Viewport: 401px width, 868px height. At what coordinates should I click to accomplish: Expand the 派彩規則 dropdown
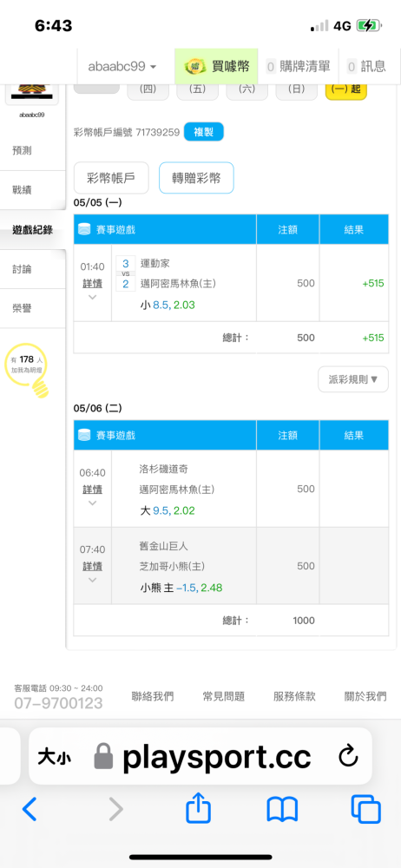pos(352,379)
